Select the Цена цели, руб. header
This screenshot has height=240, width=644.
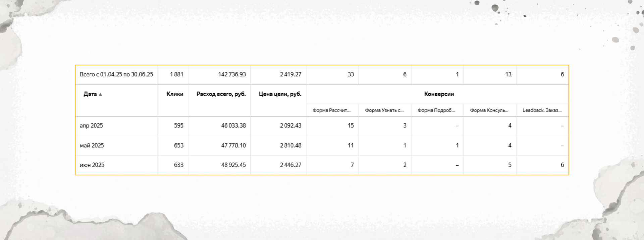click(x=280, y=94)
